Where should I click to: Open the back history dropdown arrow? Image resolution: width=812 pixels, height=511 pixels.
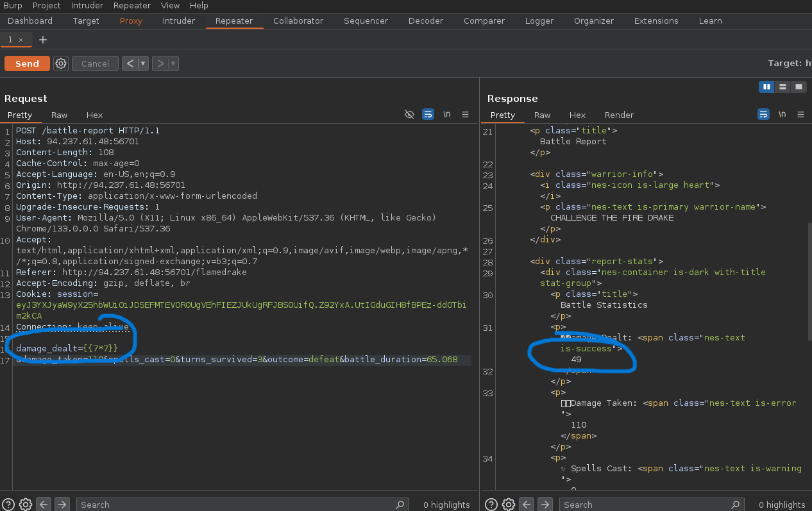click(143, 63)
